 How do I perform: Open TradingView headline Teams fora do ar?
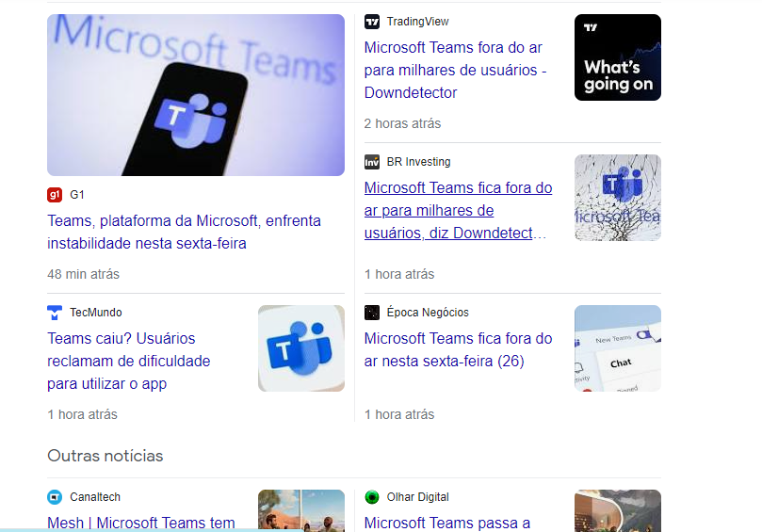coord(455,70)
